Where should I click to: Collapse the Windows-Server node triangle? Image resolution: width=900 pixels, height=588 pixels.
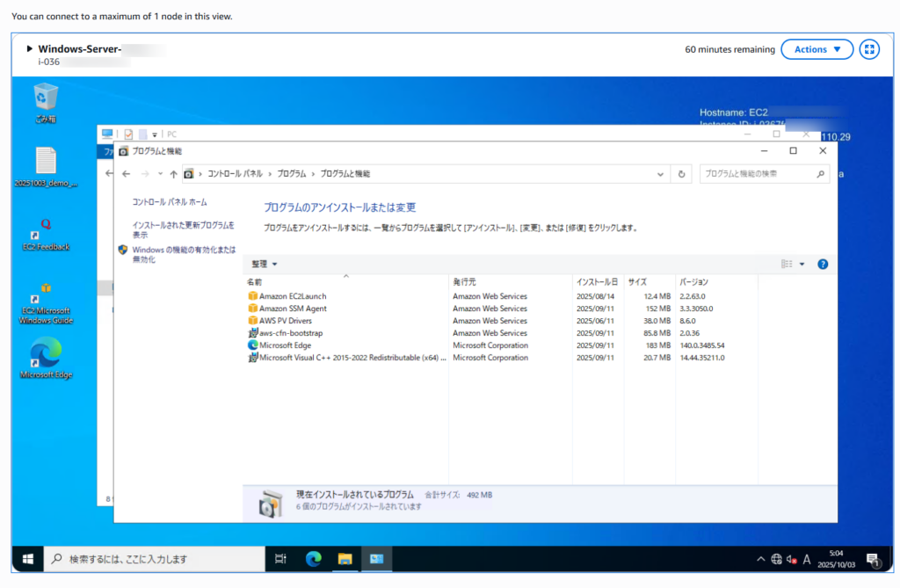[30, 49]
